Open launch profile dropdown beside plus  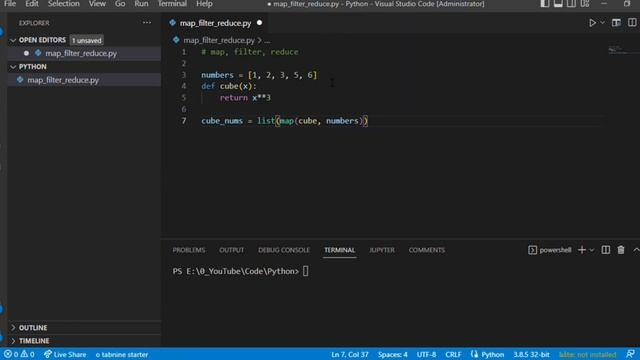point(592,250)
